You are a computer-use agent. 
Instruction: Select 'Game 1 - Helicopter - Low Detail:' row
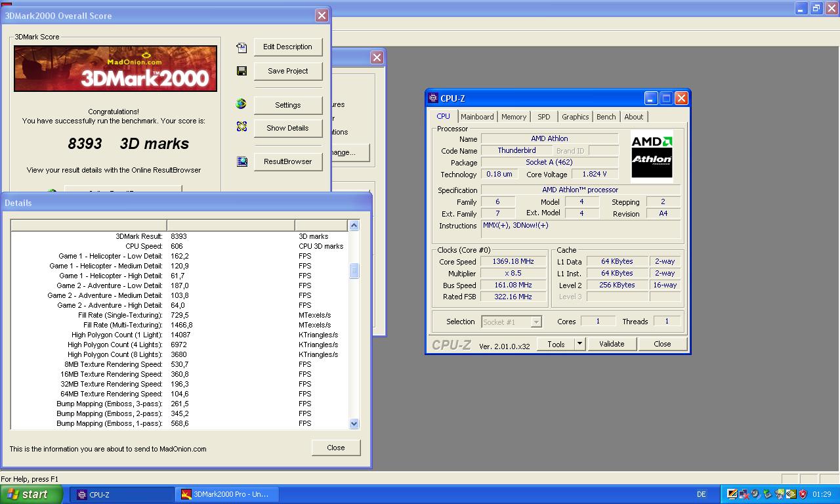[179, 256]
